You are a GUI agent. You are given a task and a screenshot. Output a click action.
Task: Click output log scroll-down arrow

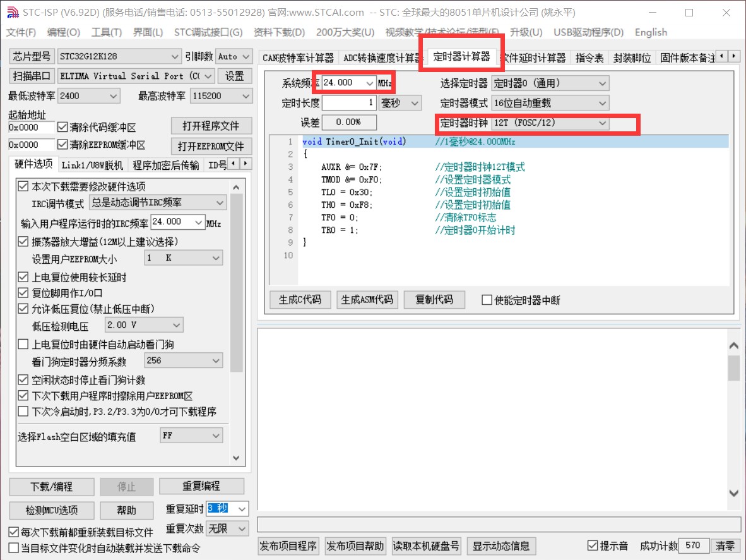click(733, 493)
